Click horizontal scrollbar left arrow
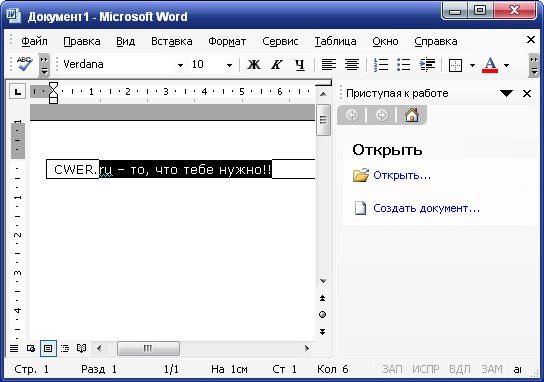Image resolution: width=544 pixels, height=382 pixels. (x=99, y=348)
